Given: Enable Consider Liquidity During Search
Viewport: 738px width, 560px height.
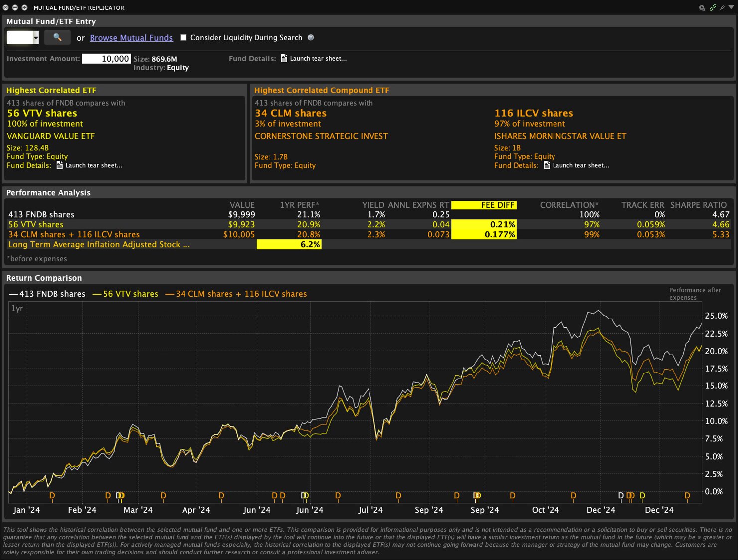Looking at the screenshot, I should coord(183,37).
